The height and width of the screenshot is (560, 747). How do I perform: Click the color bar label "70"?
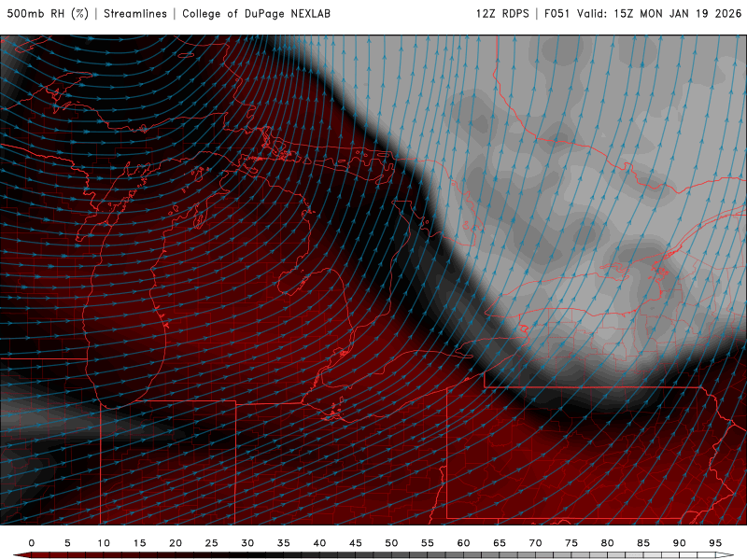(x=535, y=543)
